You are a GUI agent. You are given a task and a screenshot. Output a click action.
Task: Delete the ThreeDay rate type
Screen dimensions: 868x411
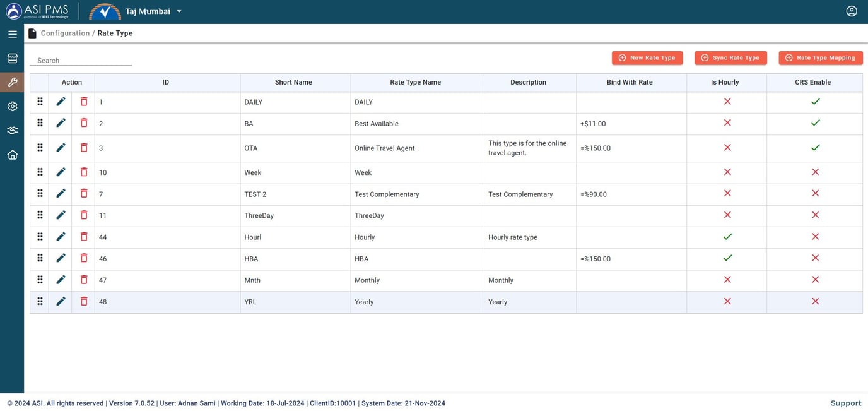click(83, 215)
